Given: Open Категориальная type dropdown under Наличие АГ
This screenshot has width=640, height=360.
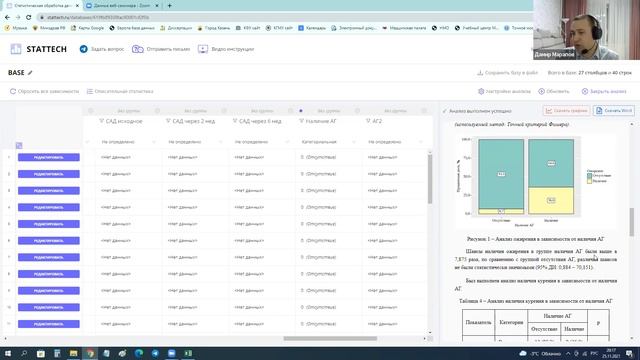Looking at the screenshot, I should click(x=328, y=142).
